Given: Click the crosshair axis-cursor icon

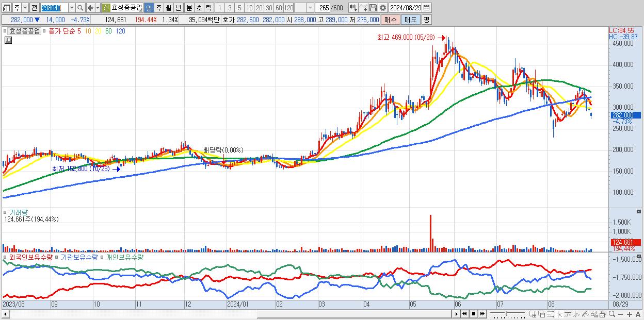Looking at the screenshot, I should click(x=559, y=314).
